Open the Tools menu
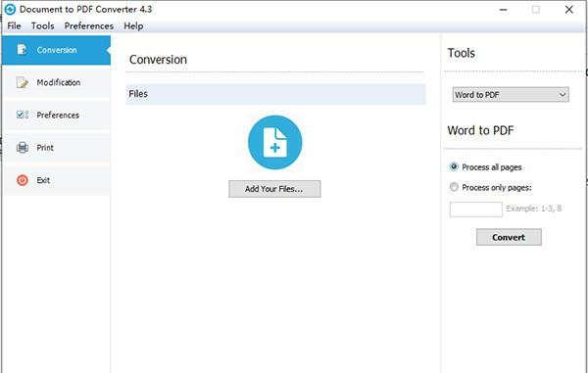 [43, 25]
